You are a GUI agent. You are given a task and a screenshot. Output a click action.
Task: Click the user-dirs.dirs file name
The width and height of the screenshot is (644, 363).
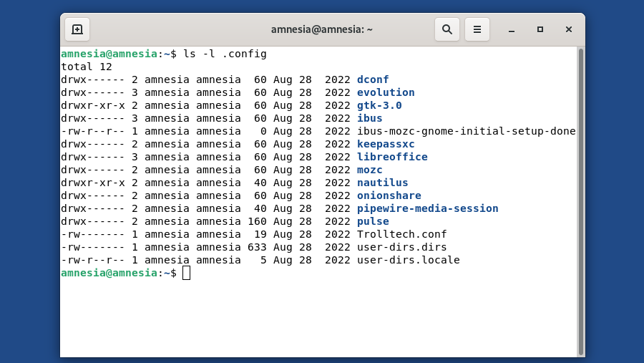point(401,247)
